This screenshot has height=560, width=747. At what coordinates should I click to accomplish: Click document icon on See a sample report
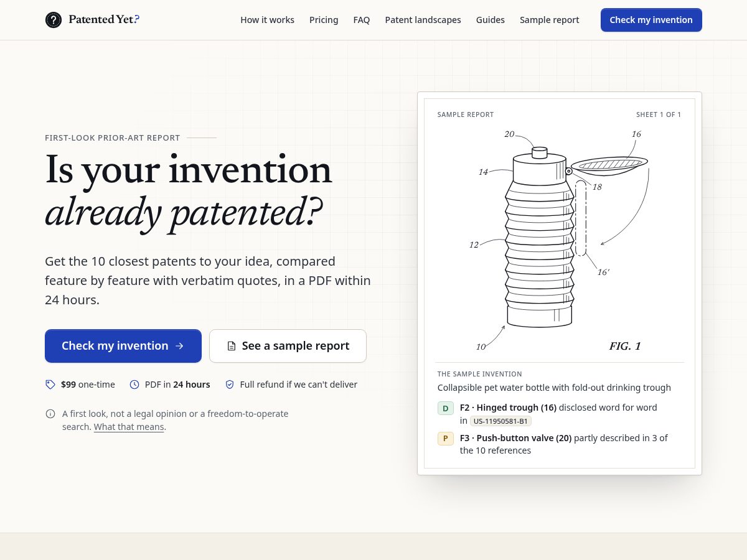coord(232,346)
